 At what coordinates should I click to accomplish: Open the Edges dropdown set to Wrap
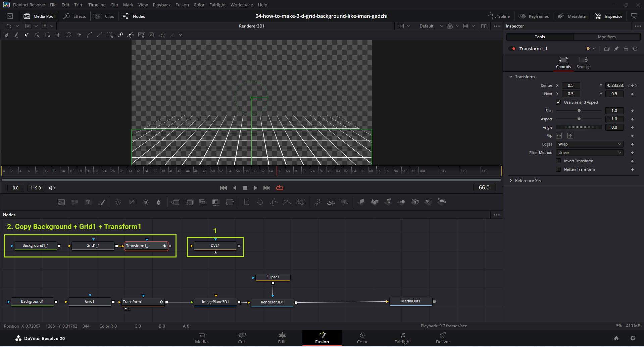click(x=589, y=144)
